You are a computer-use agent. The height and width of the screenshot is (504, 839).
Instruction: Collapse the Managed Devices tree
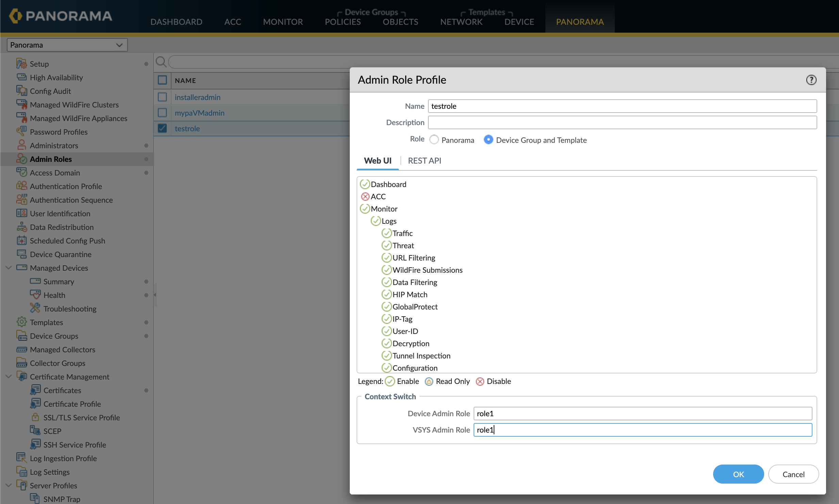[9, 268]
